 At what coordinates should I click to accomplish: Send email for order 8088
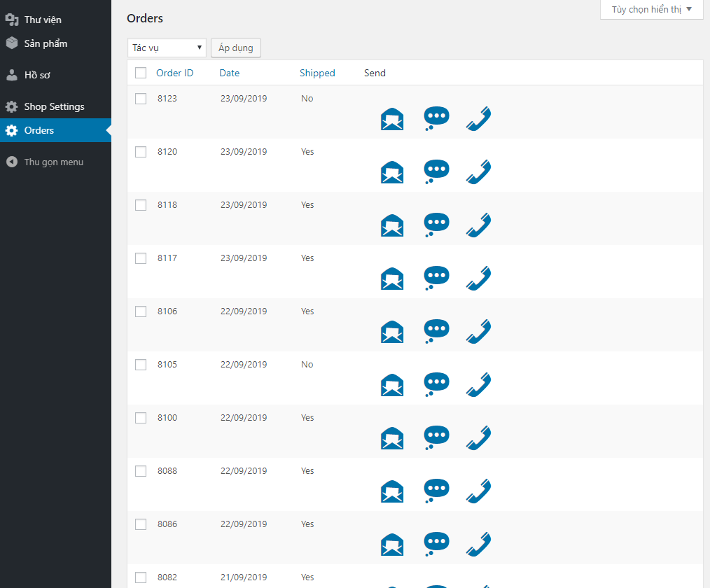click(x=392, y=491)
